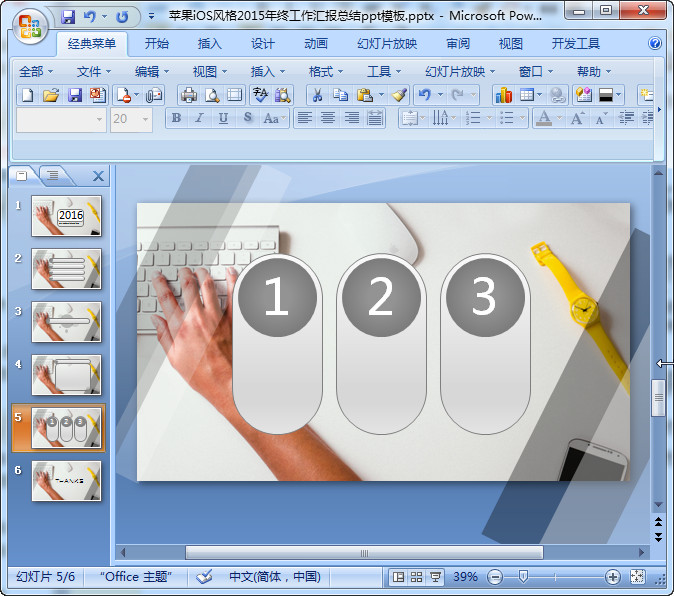Open print preview magnifier icon
Image resolution: width=674 pixels, height=596 pixels.
[x=212, y=95]
